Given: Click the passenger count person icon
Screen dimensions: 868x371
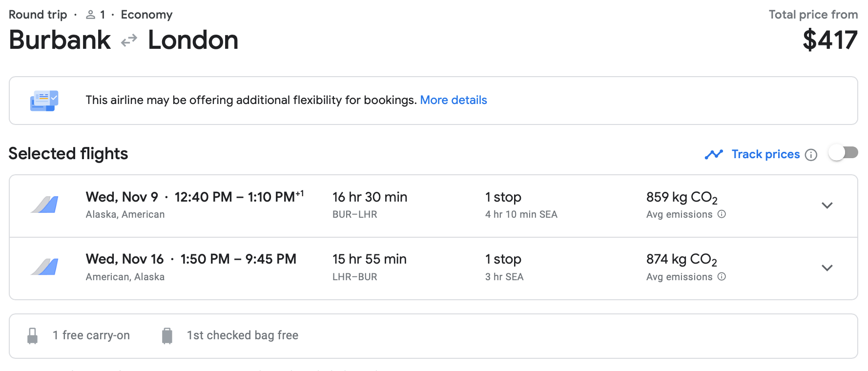Looking at the screenshot, I should pyautogui.click(x=90, y=15).
